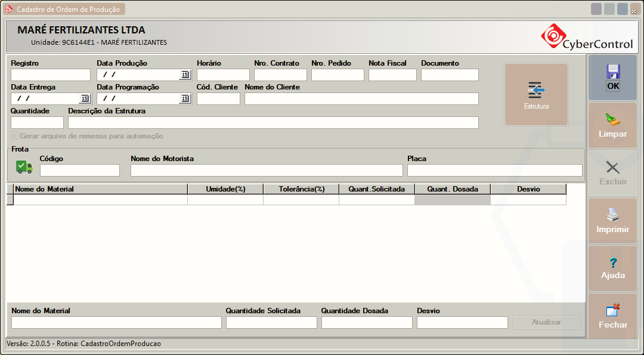Click the Registro input field
The height and width of the screenshot is (355, 644).
pos(50,75)
